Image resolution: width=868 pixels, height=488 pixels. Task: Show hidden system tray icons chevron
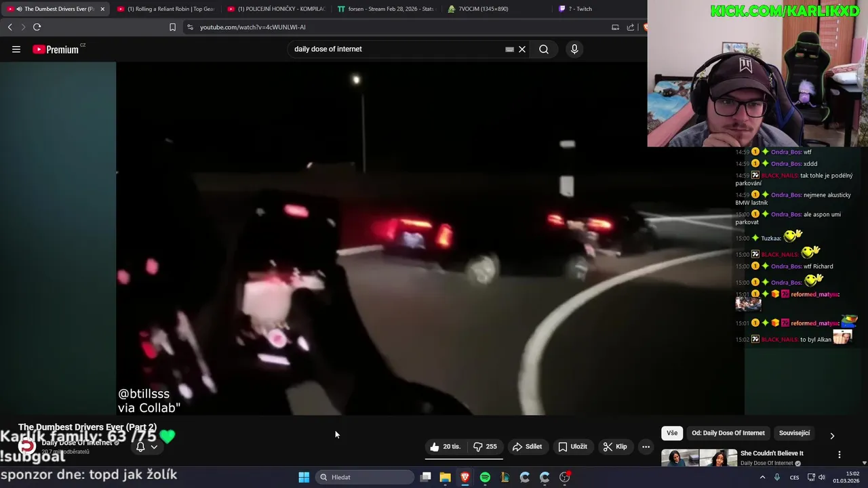click(x=762, y=477)
